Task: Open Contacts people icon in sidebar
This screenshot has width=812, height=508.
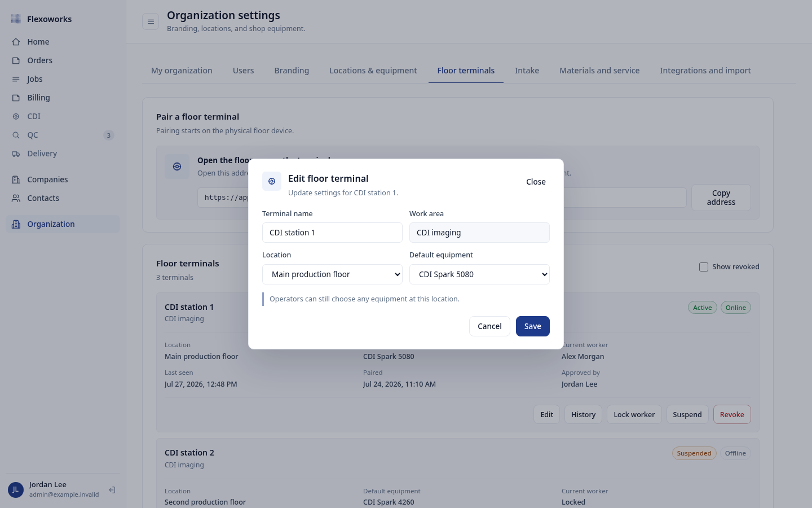Action: (16, 198)
